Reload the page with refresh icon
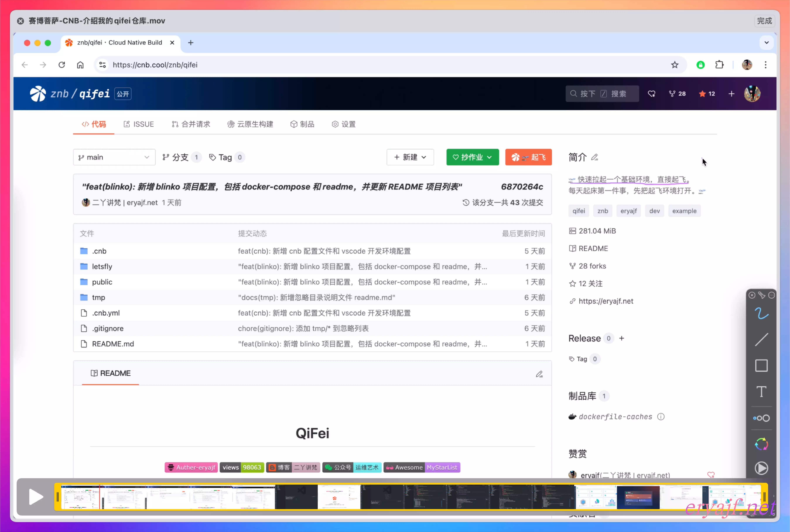The height and width of the screenshot is (532, 790). pyautogui.click(x=61, y=65)
